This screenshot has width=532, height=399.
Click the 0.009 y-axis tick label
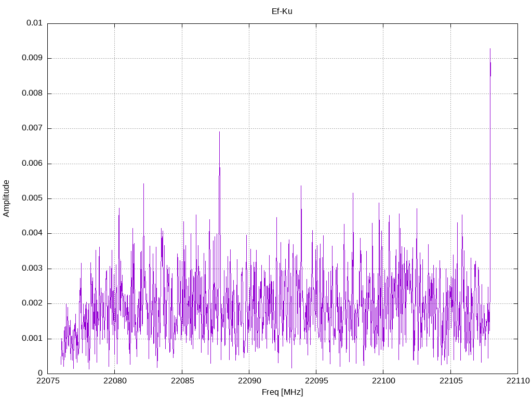pyautogui.click(x=32, y=58)
